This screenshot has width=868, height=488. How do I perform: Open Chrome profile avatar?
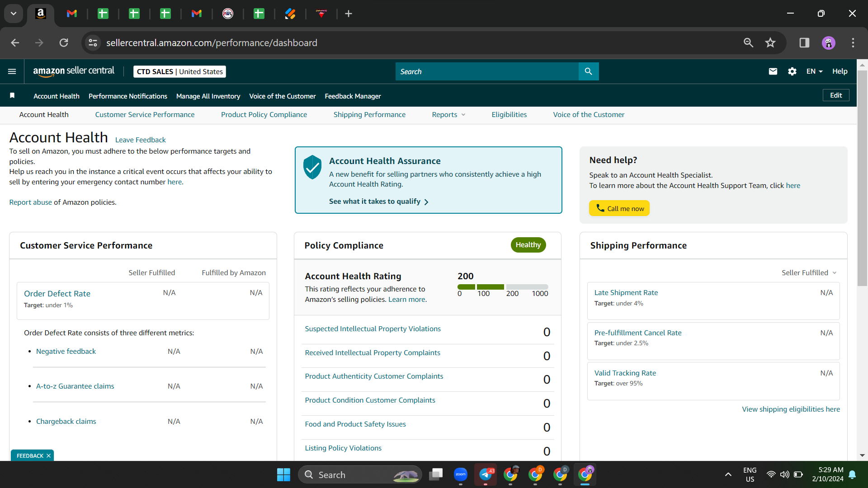(x=828, y=42)
